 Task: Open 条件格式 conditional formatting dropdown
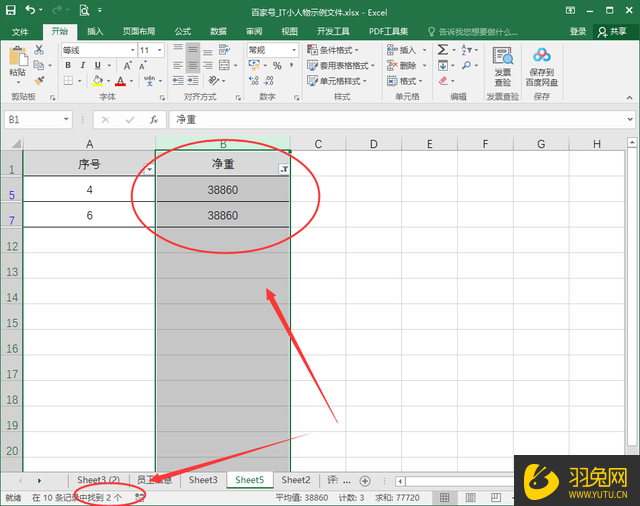pyautogui.click(x=333, y=50)
